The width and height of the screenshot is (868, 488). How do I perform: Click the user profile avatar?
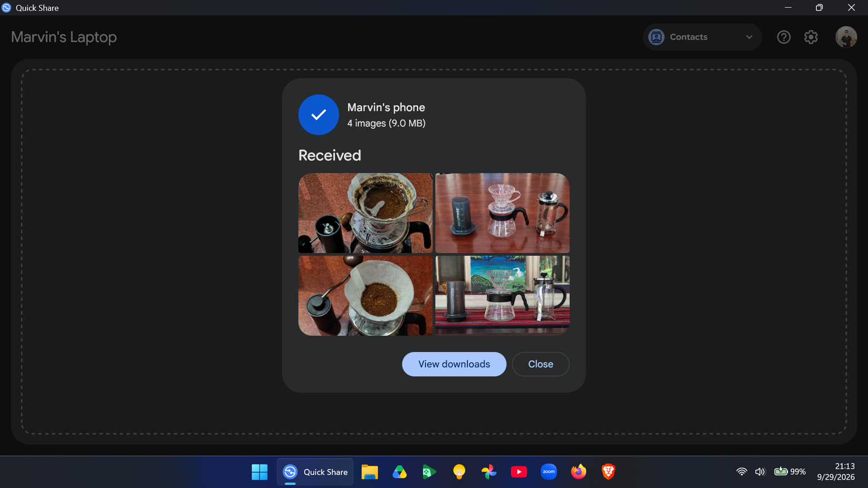(846, 37)
